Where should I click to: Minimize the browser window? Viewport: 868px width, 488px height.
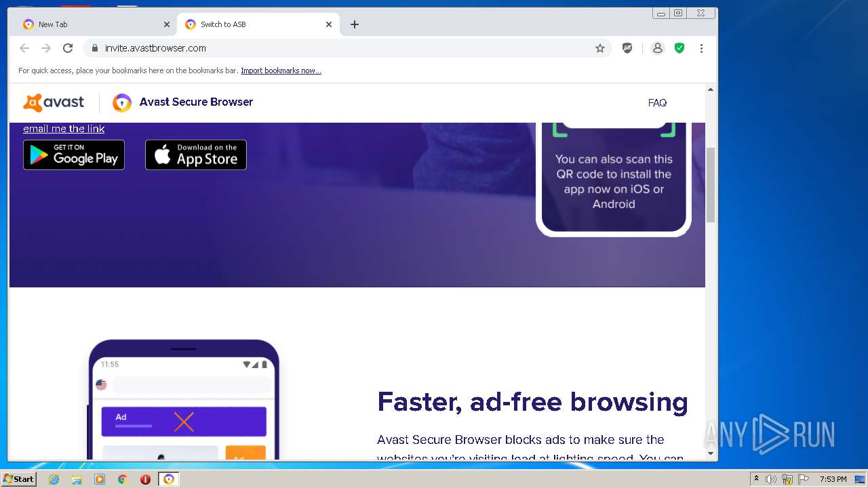[661, 13]
